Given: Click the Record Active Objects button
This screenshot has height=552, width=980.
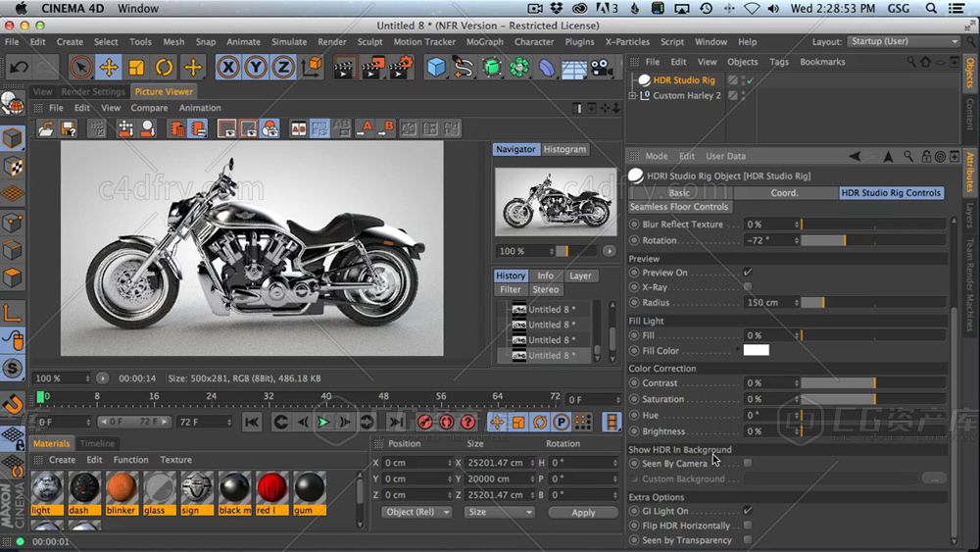Looking at the screenshot, I should point(425,422).
